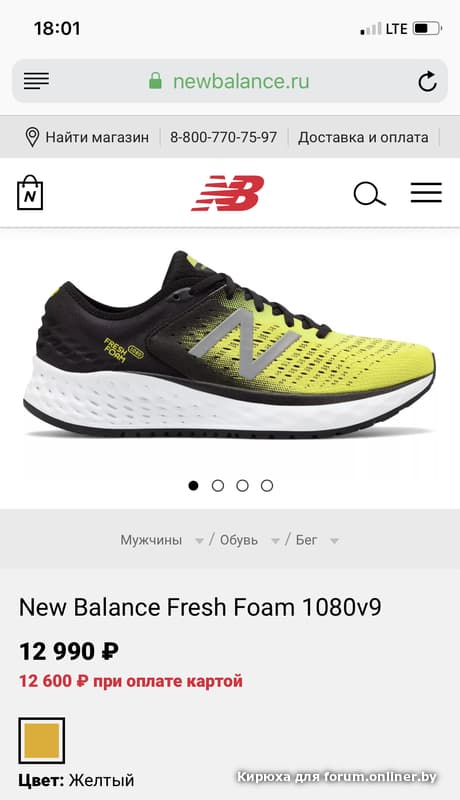The width and height of the screenshot is (460, 800).
Task: Reload the page with refresh icon
Action: (427, 81)
